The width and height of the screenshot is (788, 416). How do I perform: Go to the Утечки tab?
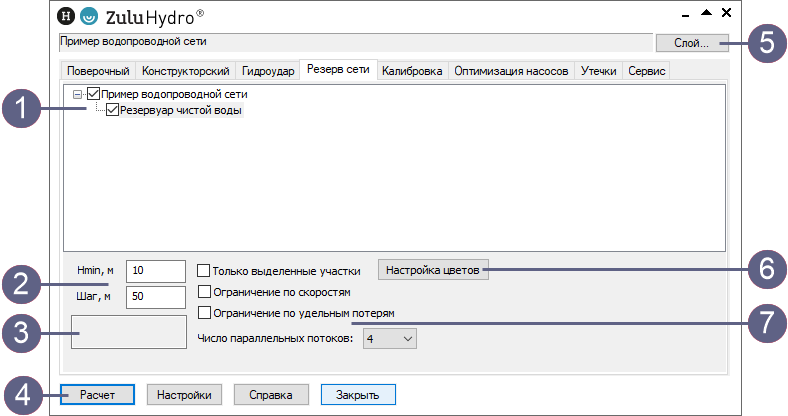coord(598,72)
